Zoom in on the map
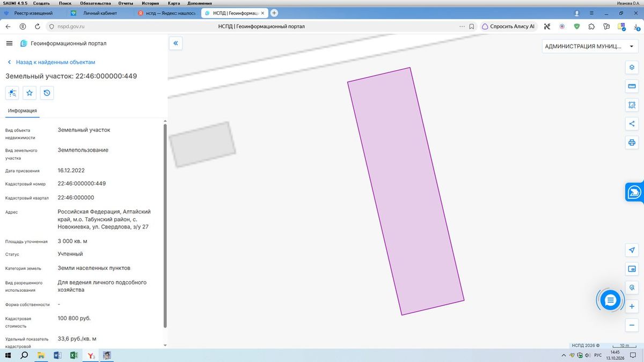644x362 pixels. (x=632, y=306)
